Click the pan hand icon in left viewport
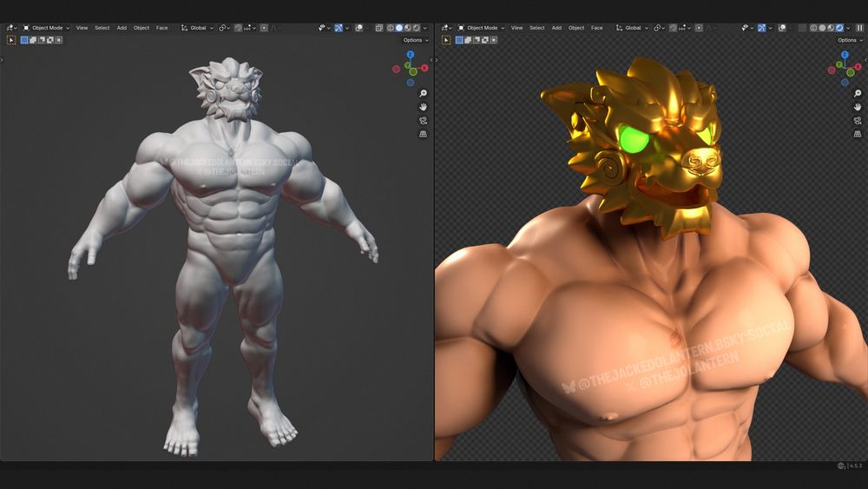Screen dimensions: 868x489 pos(423,106)
